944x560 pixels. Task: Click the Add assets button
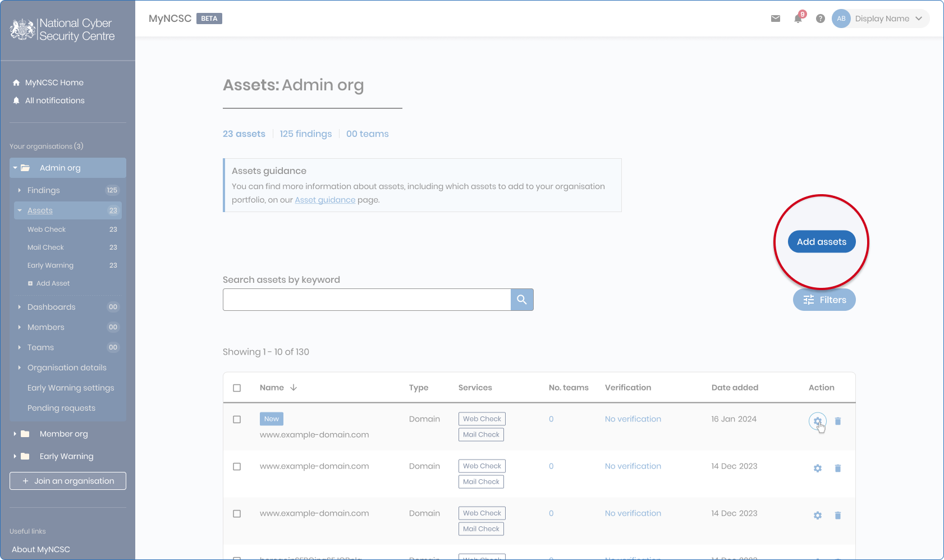[x=822, y=242]
